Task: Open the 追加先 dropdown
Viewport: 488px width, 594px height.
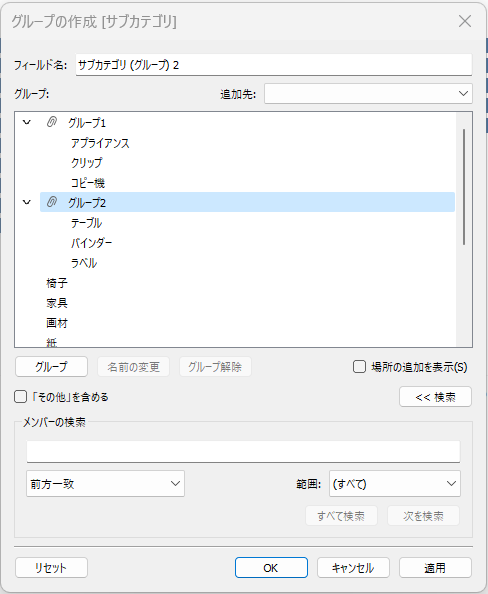Action: (368, 94)
